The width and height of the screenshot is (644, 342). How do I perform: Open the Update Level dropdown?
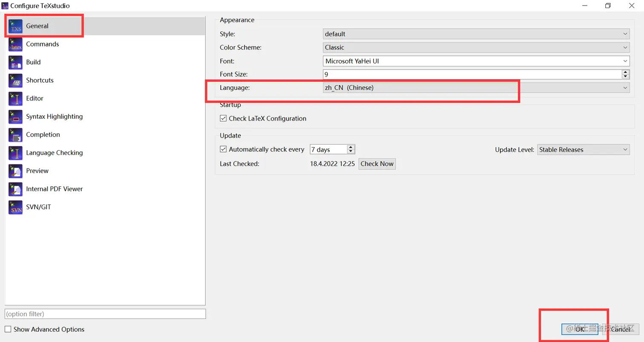point(584,149)
